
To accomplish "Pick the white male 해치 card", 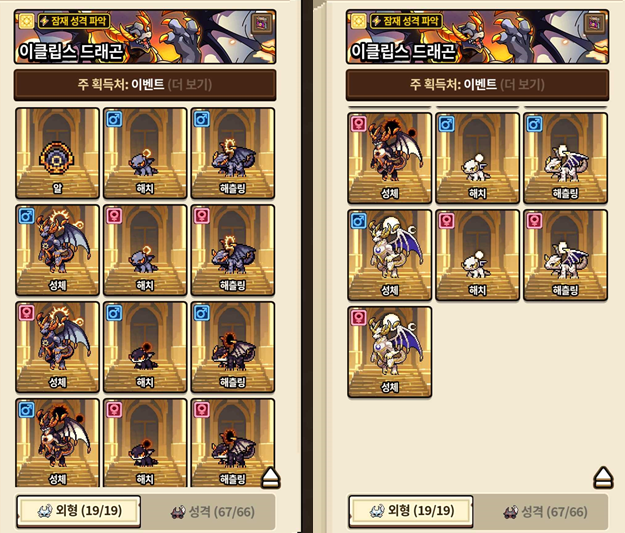I will click(478, 158).
